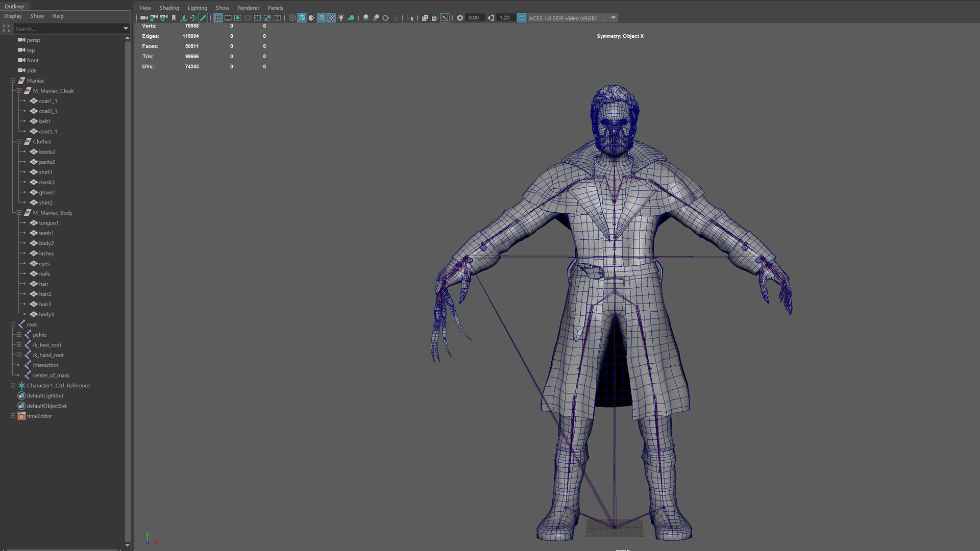Click the Select Camera icon
The width and height of the screenshot is (980, 551).
pos(144,18)
